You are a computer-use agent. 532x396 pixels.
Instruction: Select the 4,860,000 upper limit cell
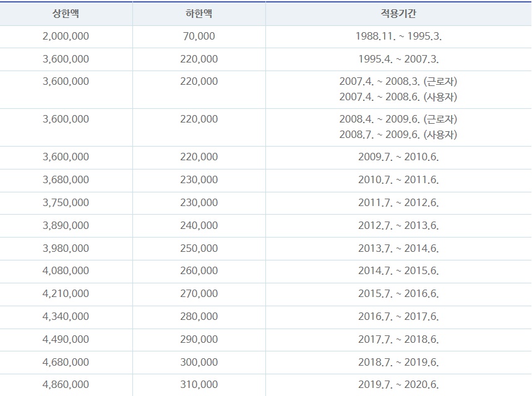tap(66, 384)
